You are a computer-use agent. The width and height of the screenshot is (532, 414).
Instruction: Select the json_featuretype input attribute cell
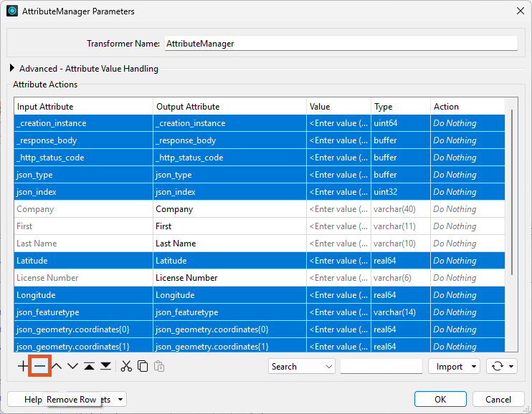click(83, 312)
